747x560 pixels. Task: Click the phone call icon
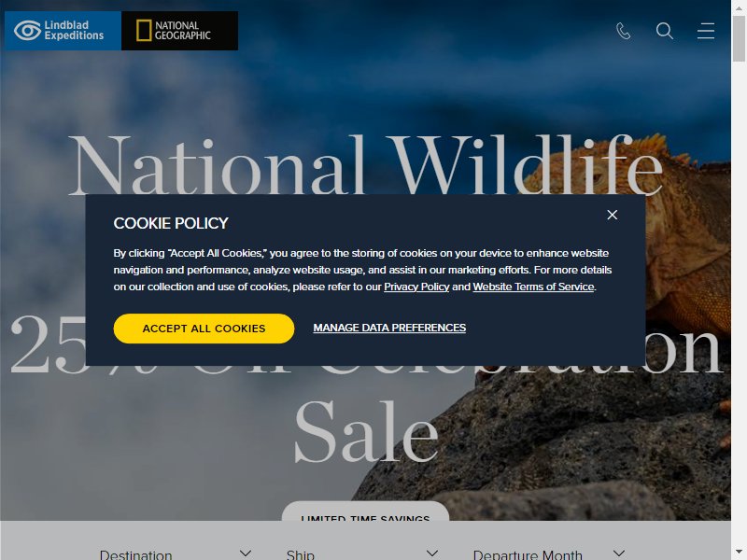pyautogui.click(x=623, y=31)
